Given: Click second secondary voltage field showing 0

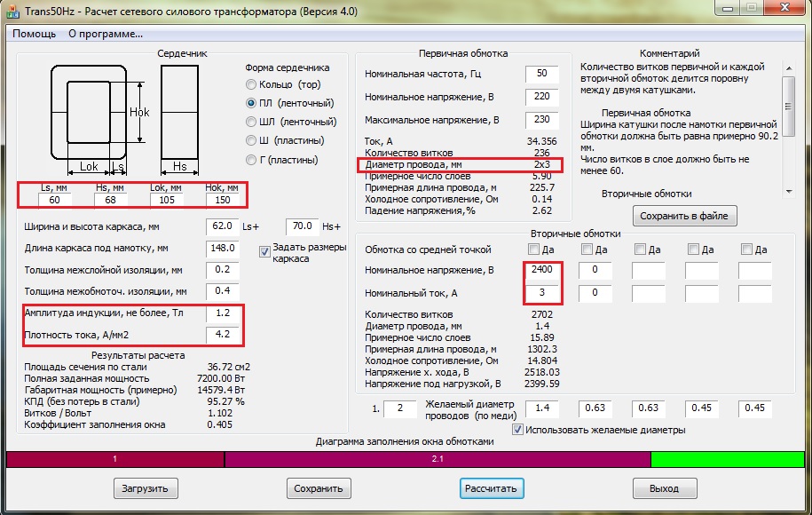Looking at the screenshot, I should (x=595, y=270).
